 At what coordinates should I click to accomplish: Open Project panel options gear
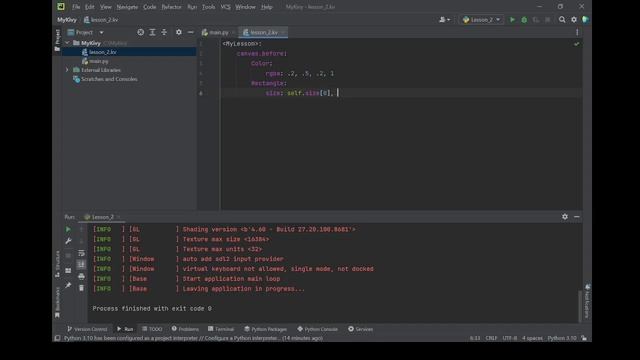(179, 32)
